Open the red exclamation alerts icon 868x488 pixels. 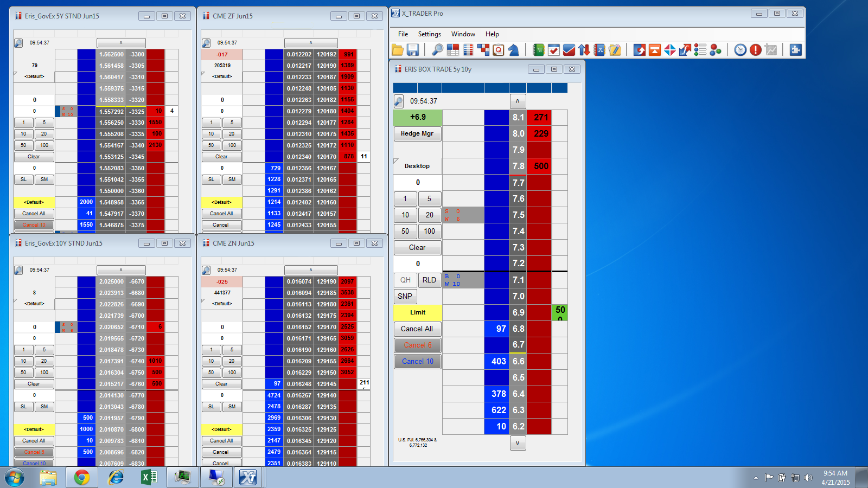[x=756, y=50]
